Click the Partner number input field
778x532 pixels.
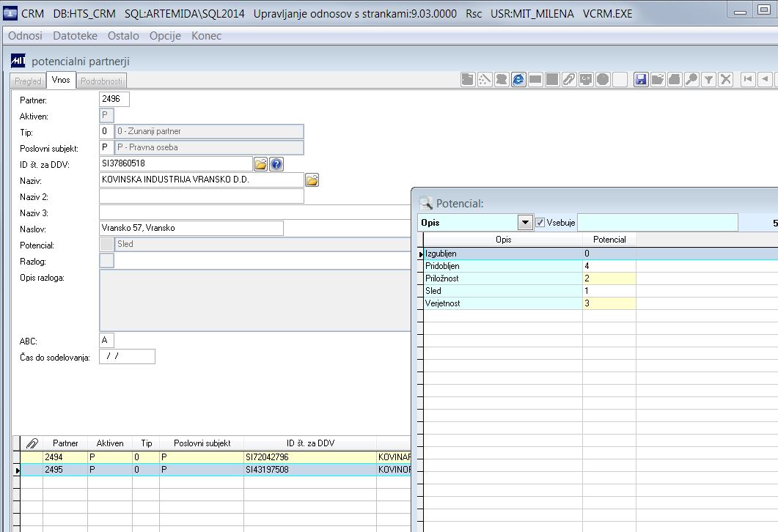114,98
